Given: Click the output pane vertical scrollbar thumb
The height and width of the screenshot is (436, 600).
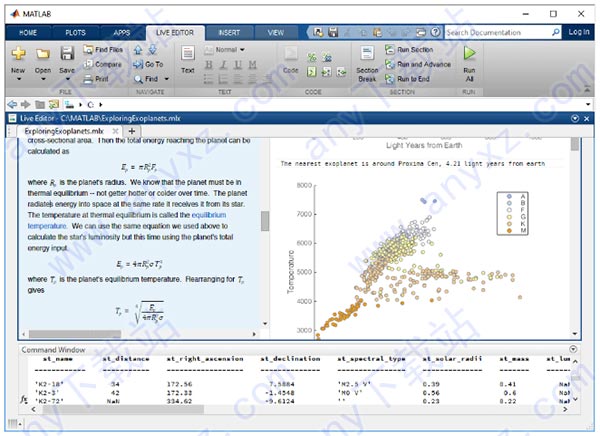Looking at the screenshot, I should tap(574, 144).
